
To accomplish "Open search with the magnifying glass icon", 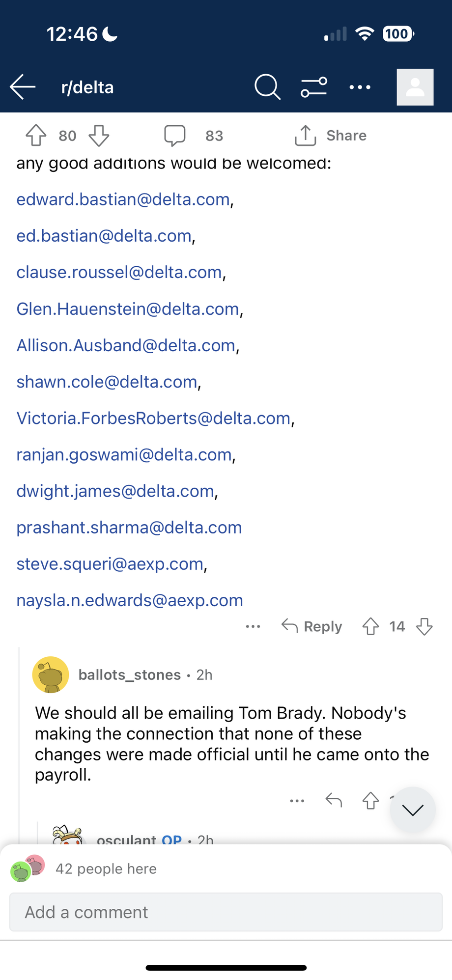I will 267,87.
